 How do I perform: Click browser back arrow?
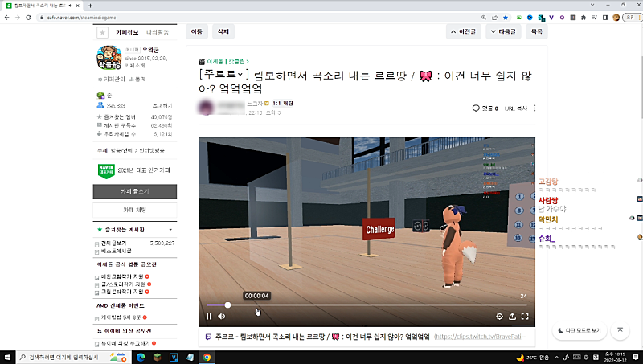tap(6, 18)
